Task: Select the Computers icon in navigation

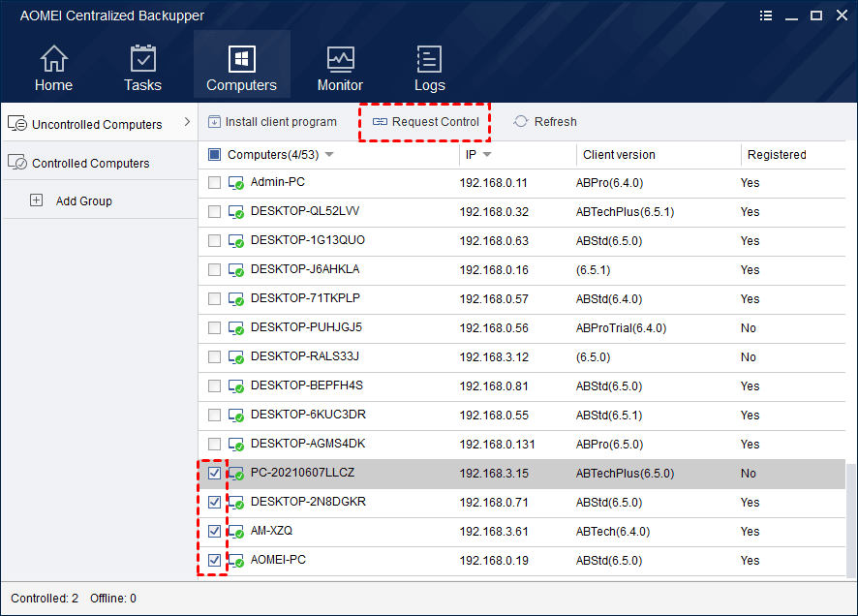Action: point(241,58)
